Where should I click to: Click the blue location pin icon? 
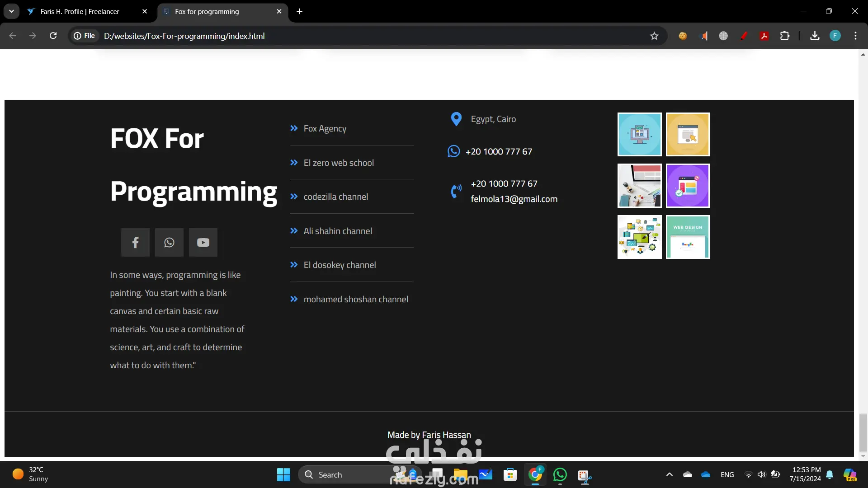coord(456,119)
